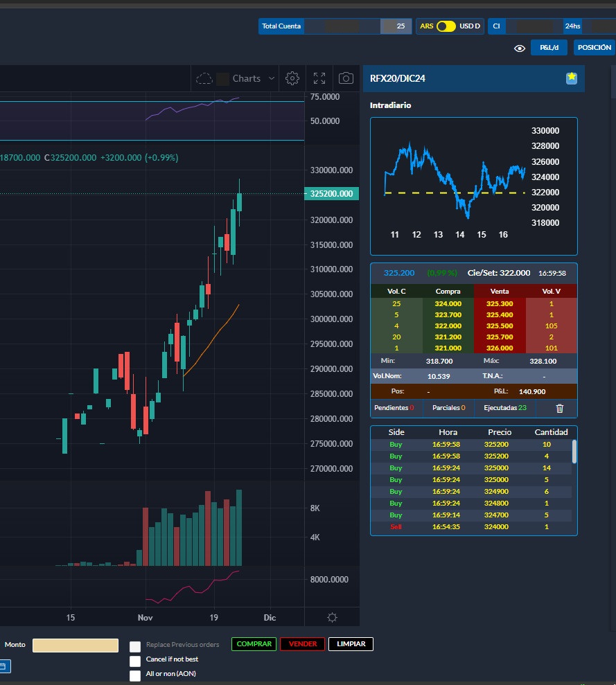Viewport: 616px width, 685px height.
Task: Click the Monto input field
Action: coord(76,646)
